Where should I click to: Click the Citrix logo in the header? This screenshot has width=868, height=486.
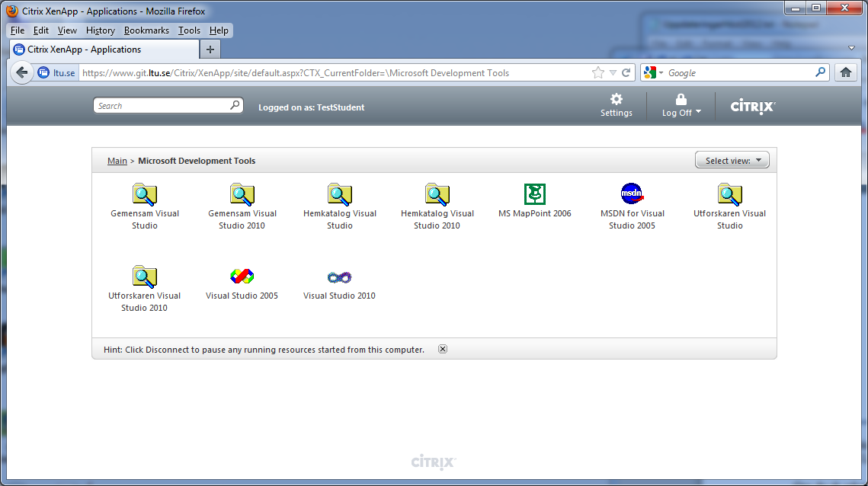point(753,106)
